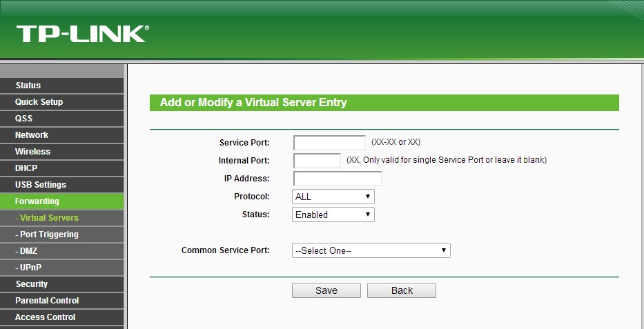Viewport: 644px width, 329px height.
Task: Go to the UPnP submenu
Action: pyautogui.click(x=28, y=268)
